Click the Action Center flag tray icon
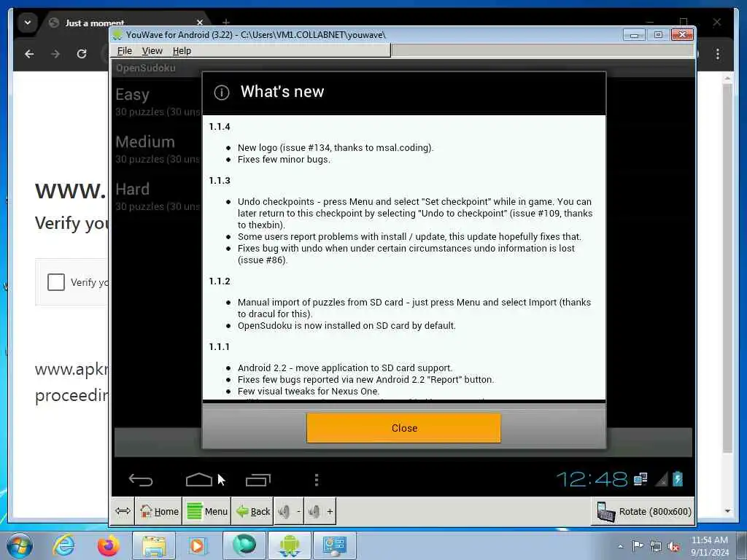 pos(638,546)
